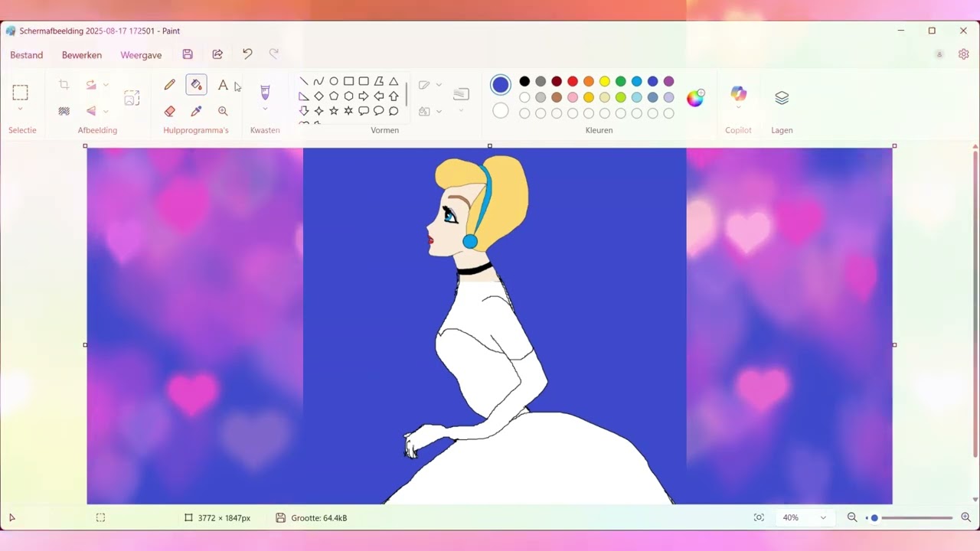Select the Fill bucket tool
This screenshot has width=980, height=551.
pos(196,85)
